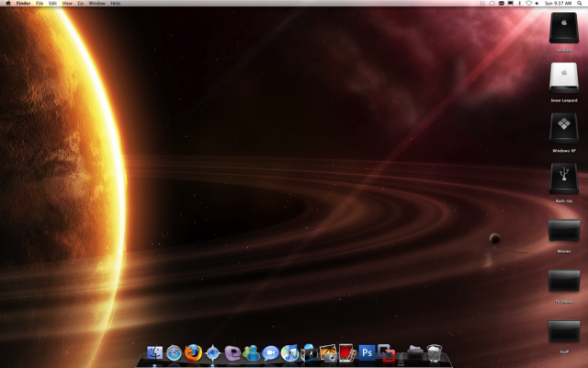Open VMware Fusion from the dock
588x368 pixels.
pos(386,353)
